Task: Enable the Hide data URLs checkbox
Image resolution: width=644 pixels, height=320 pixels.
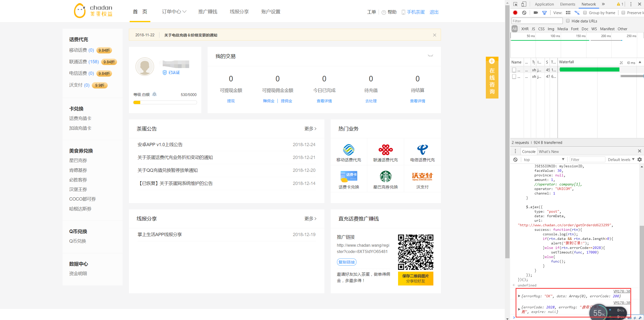Action: (x=568, y=21)
